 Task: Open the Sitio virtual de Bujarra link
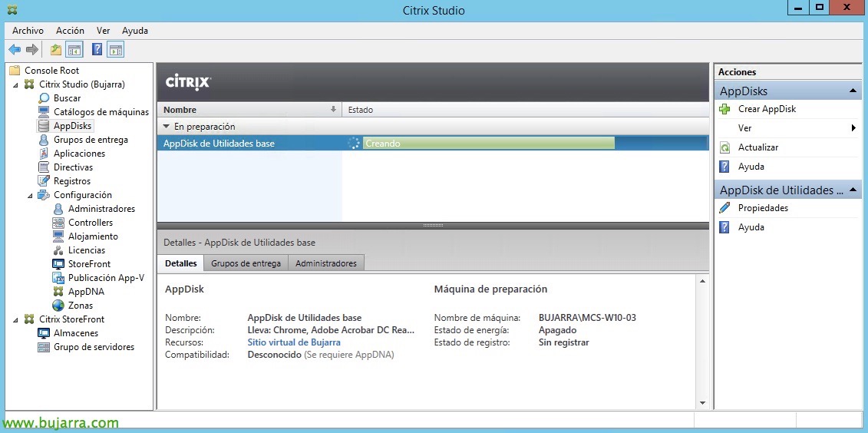coord(294,342)
